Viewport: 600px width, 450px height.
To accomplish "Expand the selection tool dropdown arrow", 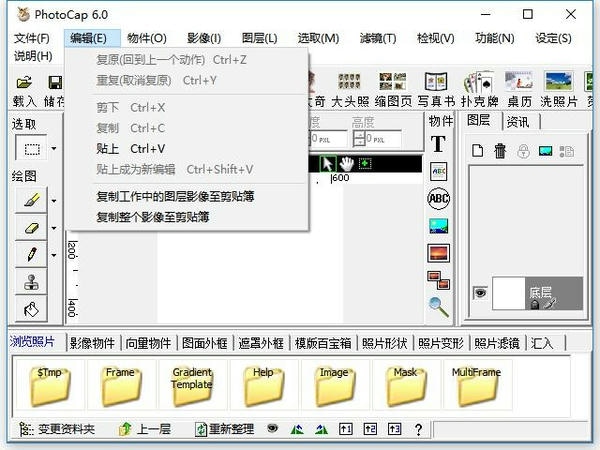I will 54,148.
